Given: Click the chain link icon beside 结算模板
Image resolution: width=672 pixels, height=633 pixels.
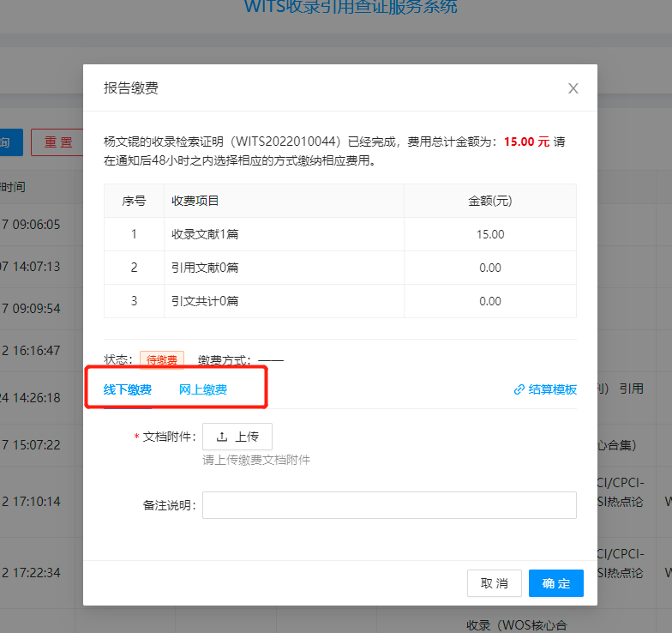Looking at the screenshot, I should [x=519, y=389].
